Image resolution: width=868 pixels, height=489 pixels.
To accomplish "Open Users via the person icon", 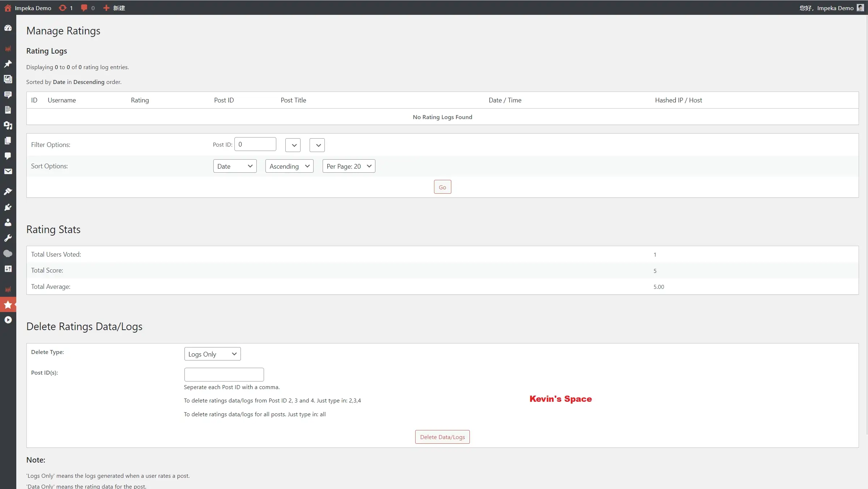I will (x=8, y=223).
